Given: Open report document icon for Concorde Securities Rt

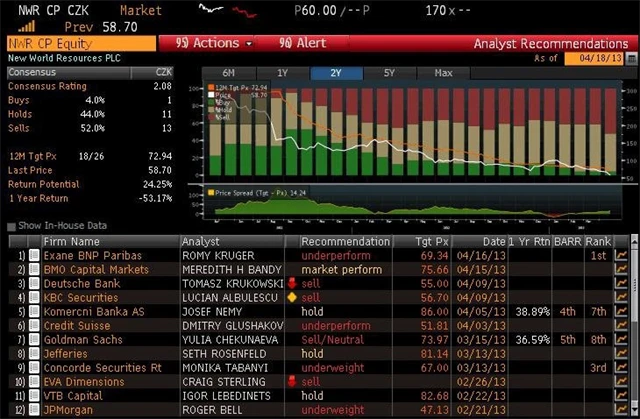Looking at the screenshot, I should pyautogui.click(x=34, y=368).
